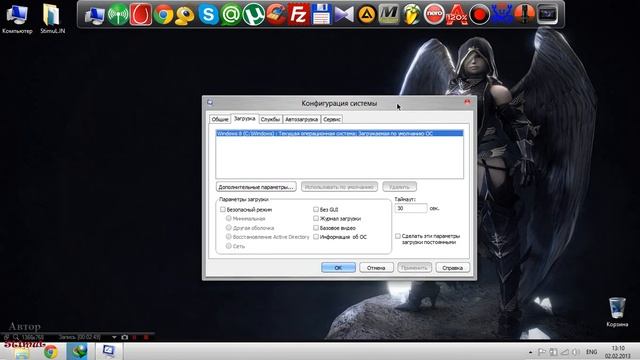The width and height of the screenshot is (640, 360).
Task: Take a screenshot with recorder camera icon
Action: click(x=124, y=337)
